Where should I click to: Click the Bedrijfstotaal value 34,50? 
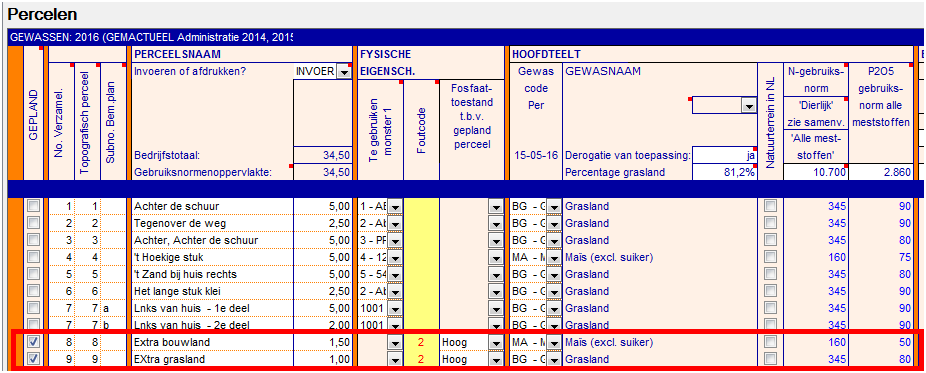click(322, 156)
